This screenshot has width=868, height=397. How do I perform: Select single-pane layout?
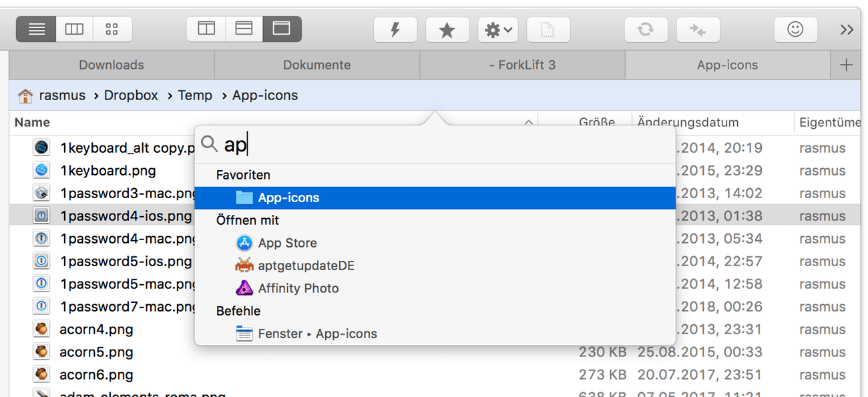pos(282,29)
